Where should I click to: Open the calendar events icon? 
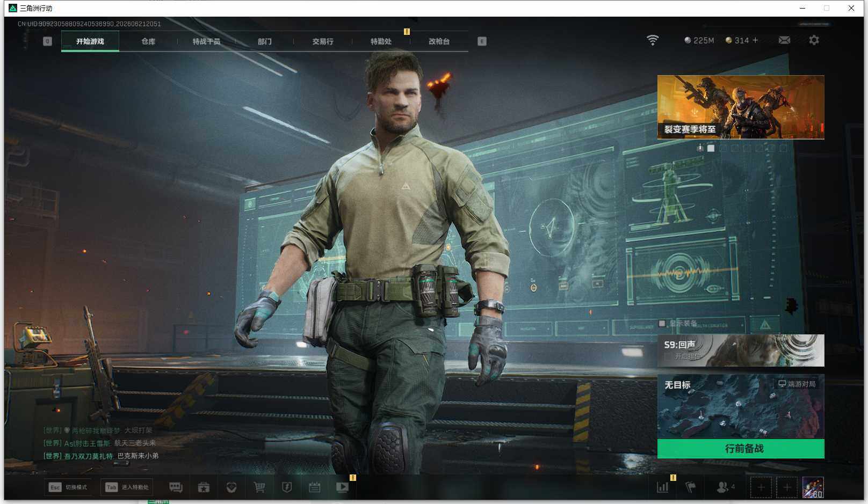pyautogui.click(x=315, y=487)
